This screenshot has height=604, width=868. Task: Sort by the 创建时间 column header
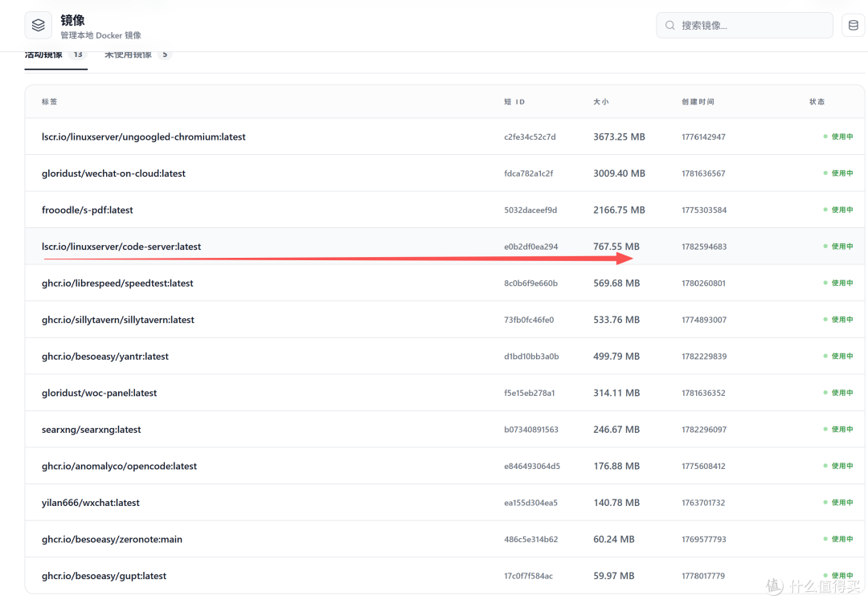point(698,102)
